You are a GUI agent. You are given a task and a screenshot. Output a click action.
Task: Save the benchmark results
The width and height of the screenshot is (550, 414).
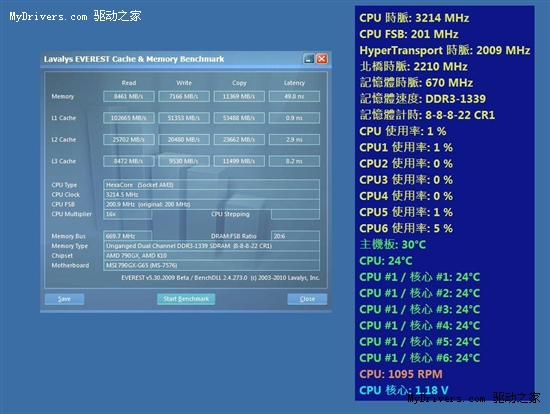point(65,299)
